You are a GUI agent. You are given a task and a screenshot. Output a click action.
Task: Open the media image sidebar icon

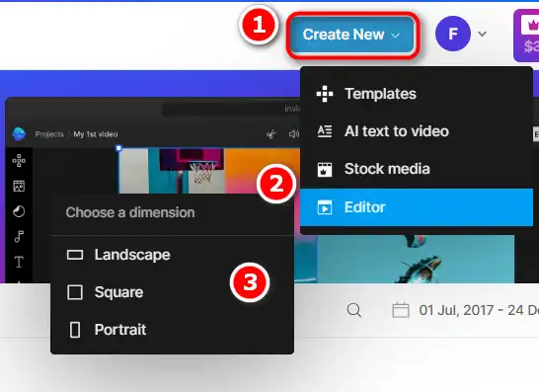click(x=19, y=186)
